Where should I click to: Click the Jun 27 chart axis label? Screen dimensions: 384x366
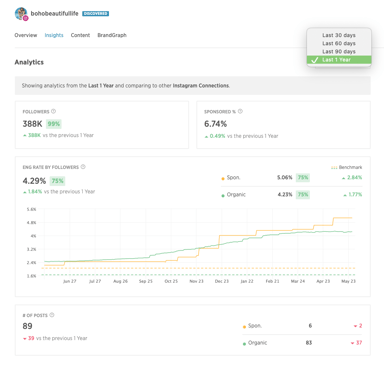coord(70,281)
